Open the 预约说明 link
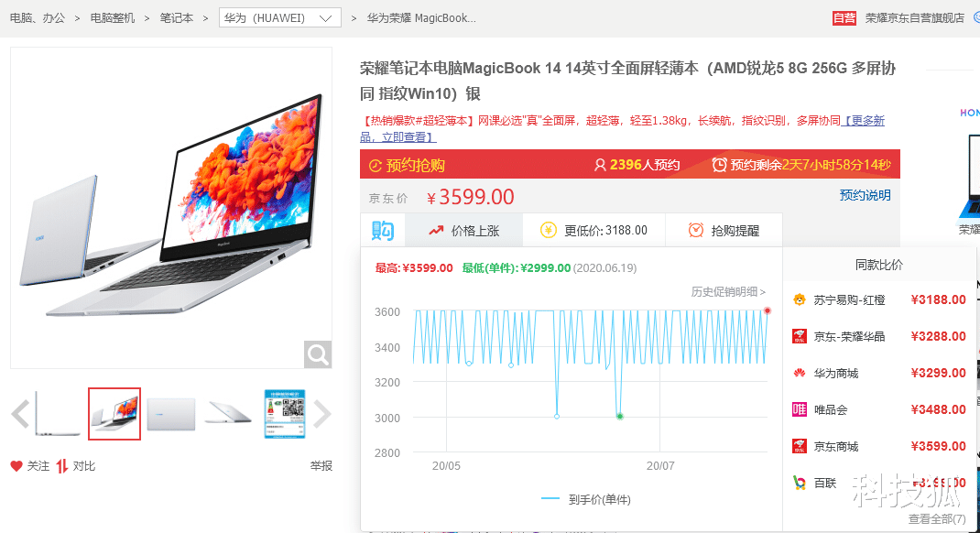 pos(865,196)
